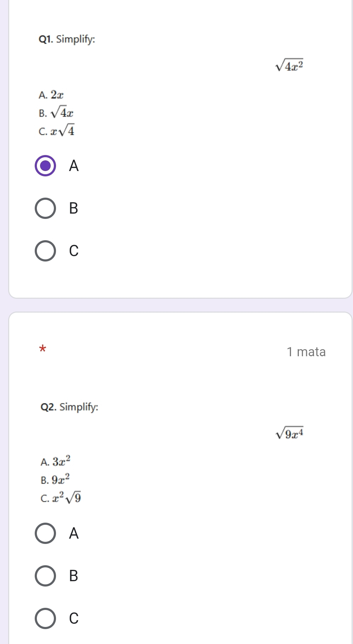
Task: Click the 'Q2. Simplify:' question heading
Action: pyautogui.click(x=69, y=407)
